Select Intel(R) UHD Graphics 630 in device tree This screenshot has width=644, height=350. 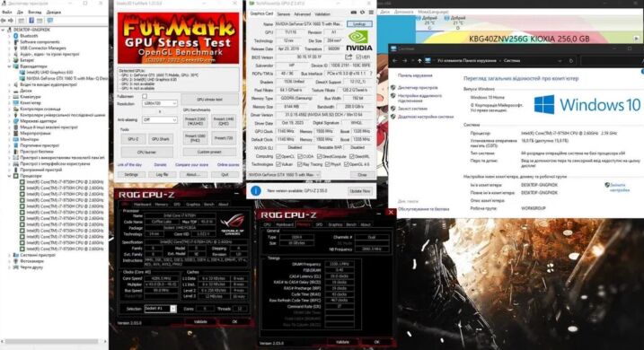pos(49,72)
